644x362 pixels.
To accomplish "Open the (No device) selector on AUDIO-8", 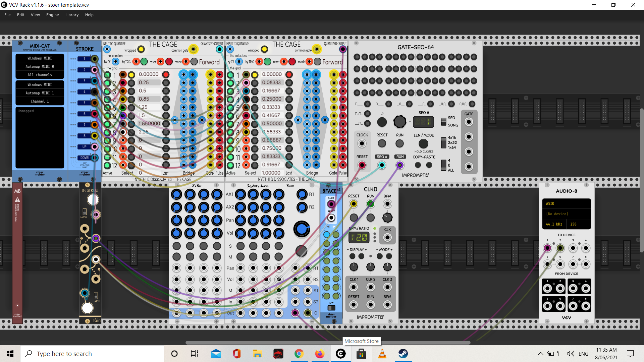I will 566,214.
